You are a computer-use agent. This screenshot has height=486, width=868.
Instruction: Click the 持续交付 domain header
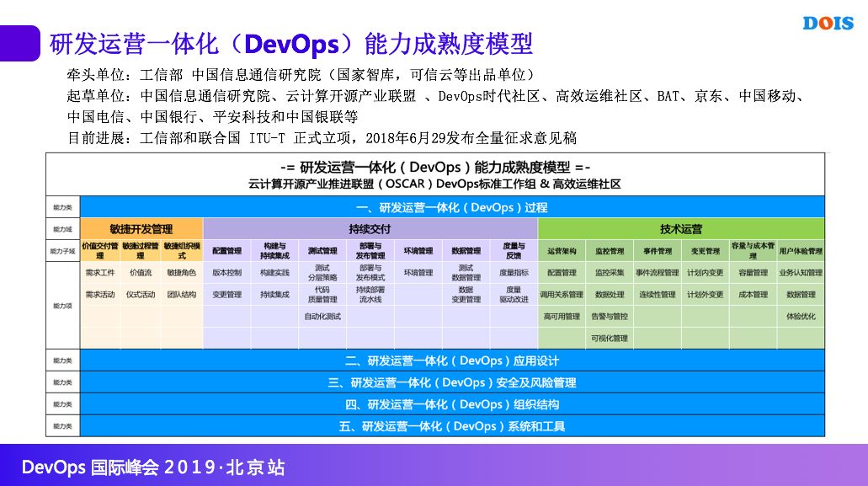[370, 229]
